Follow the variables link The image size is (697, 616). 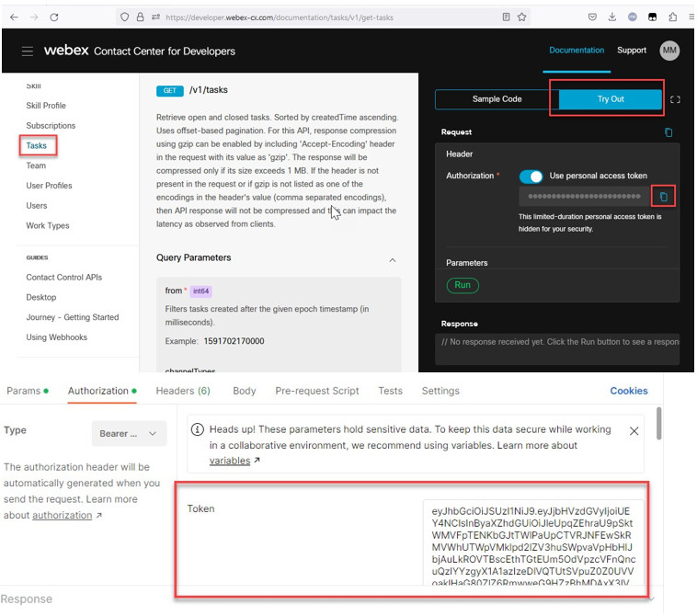[x=230, y=461]
